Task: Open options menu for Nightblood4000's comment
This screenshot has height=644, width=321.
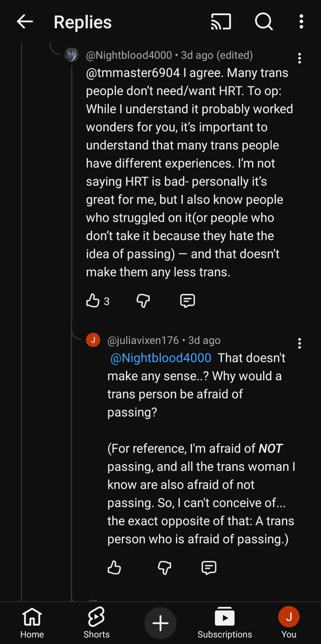Action: click(299, 58)
